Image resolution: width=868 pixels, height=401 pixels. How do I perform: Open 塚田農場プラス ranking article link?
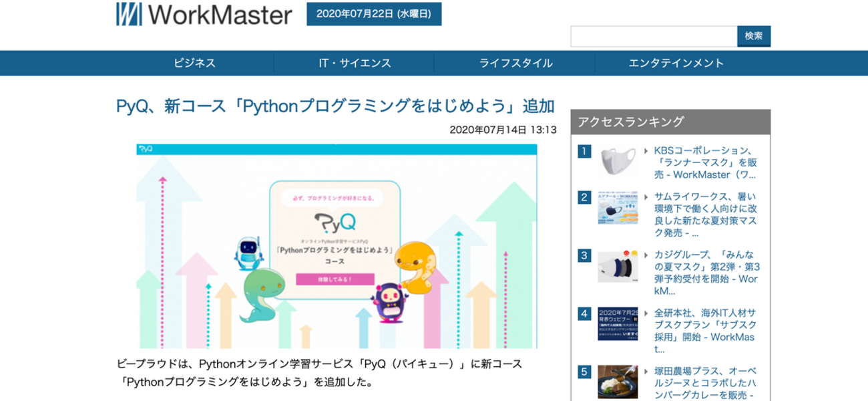coord(706,383)
